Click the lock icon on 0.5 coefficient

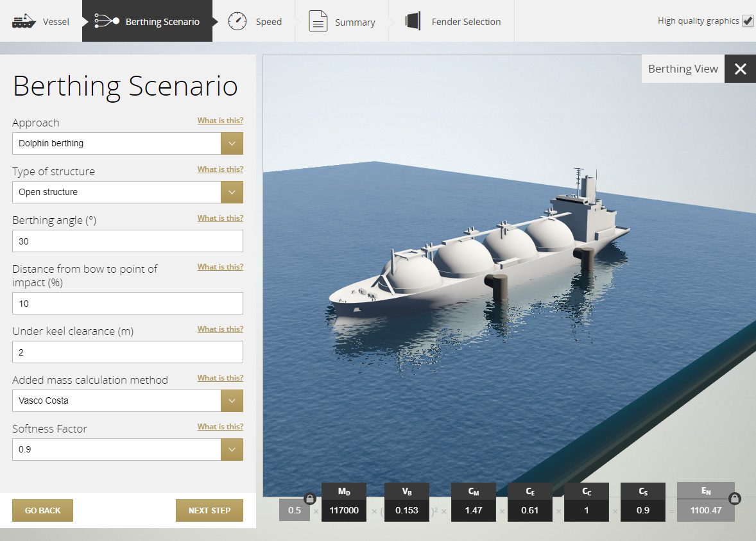tap(309, 499)
